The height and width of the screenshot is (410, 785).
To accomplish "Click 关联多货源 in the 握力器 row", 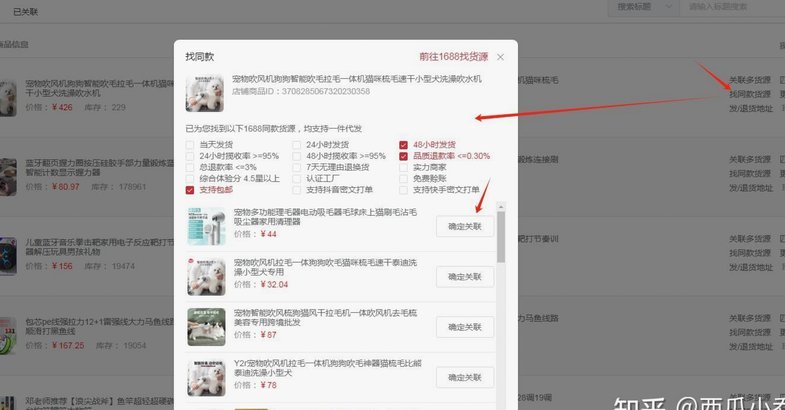I will pyautogui.click(x=749, y=160).
